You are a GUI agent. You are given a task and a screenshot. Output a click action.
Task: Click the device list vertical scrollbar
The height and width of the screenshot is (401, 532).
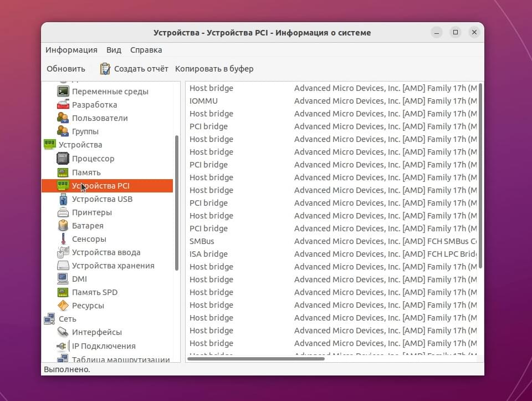click(480, 176)
